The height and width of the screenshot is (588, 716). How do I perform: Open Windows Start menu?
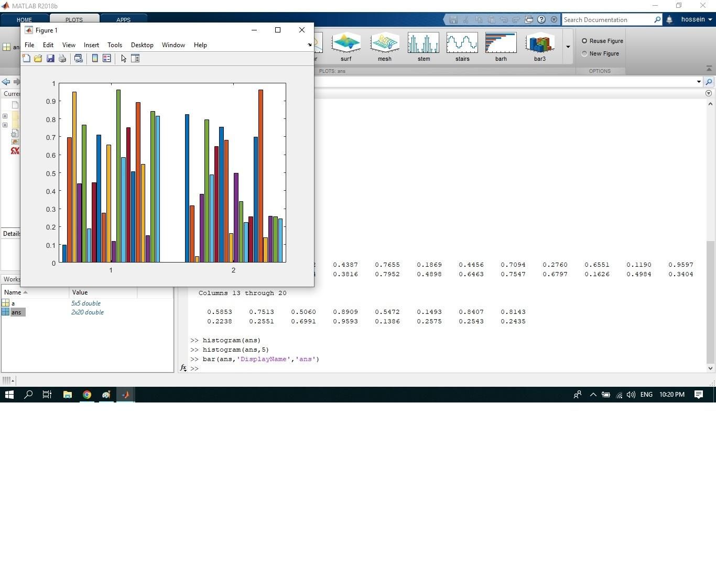[9, 395]
